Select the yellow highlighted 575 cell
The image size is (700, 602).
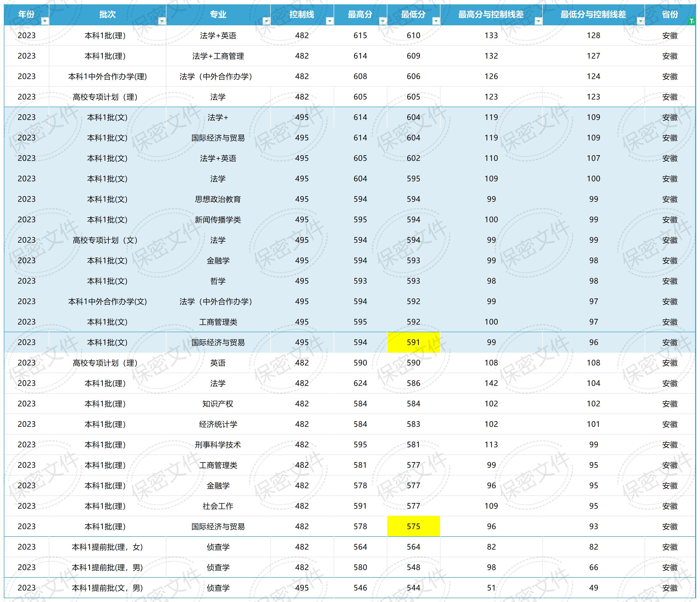click(413, 526)
